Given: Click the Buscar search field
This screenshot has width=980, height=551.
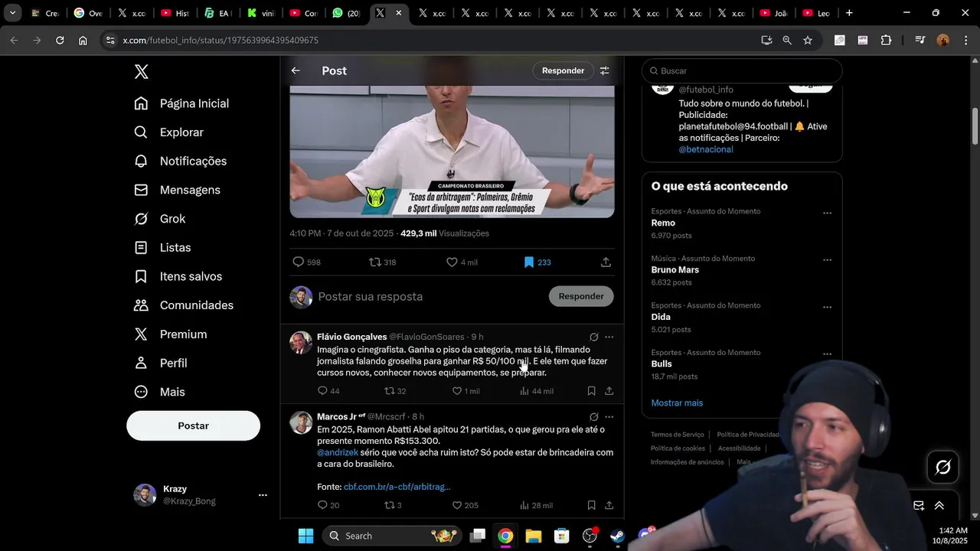Looking at the screenshot, I should pyautogui.click(x=742, y=70).
